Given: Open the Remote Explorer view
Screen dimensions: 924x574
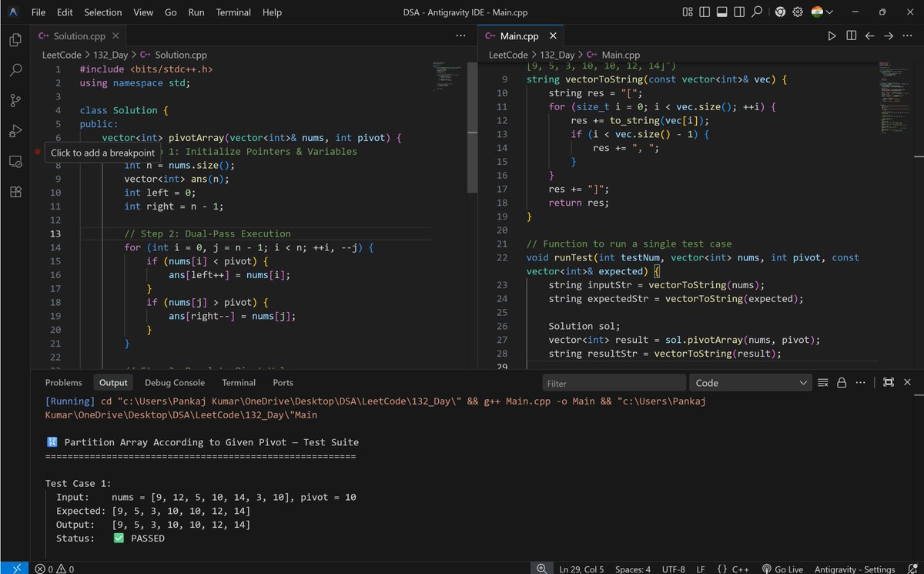Looking at the screenshot, I should tap(15, 162).
